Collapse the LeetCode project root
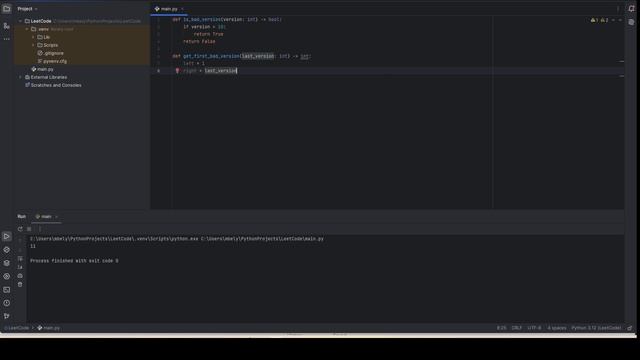This screenshot has width=640, height=360. pyautogui.click(x=20, y=21)
